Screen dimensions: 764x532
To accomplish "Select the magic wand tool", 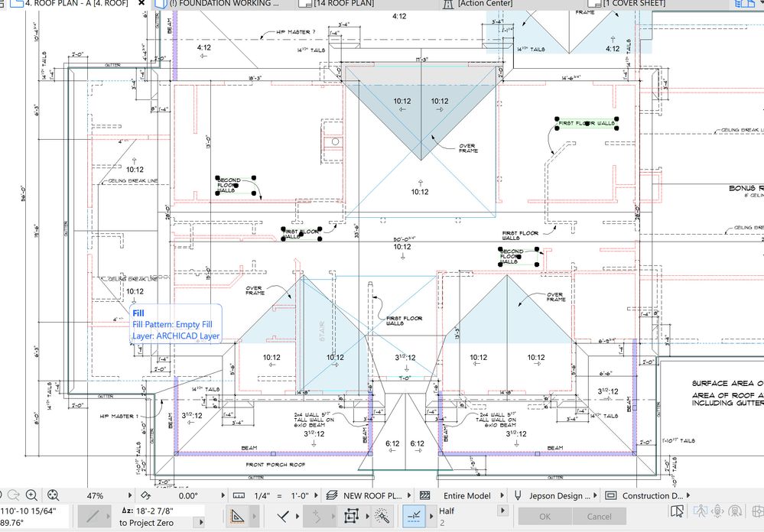I will 382,517.
